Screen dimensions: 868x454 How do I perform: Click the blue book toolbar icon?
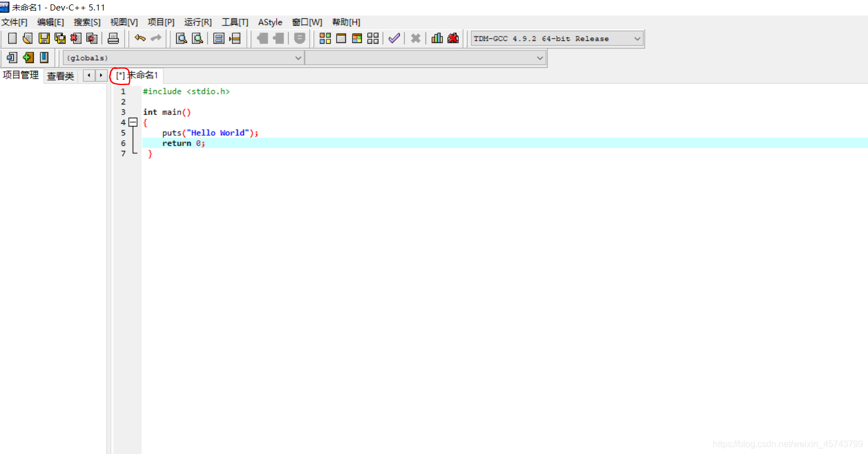(44, 57)
